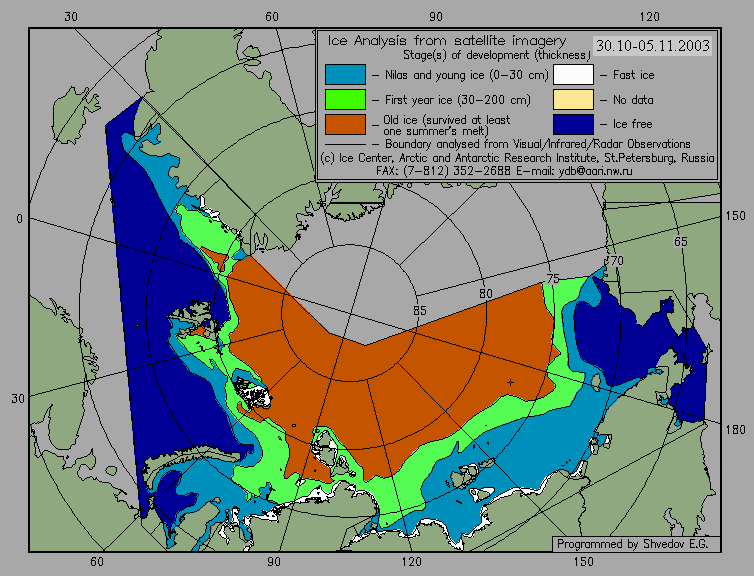
Task: Click the right-side 150 longitude label
Action: 736,216
